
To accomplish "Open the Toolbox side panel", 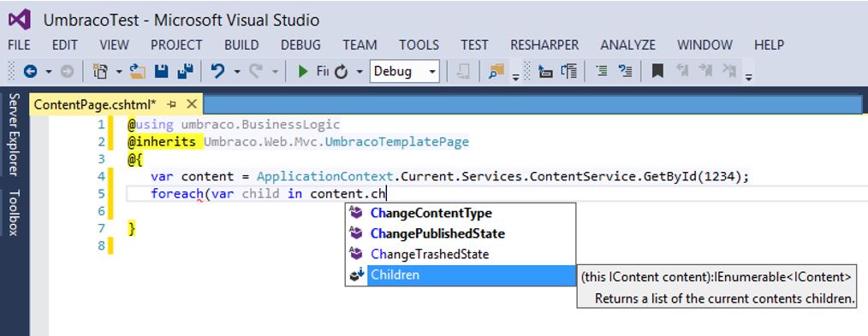I will tap(14, 213).
